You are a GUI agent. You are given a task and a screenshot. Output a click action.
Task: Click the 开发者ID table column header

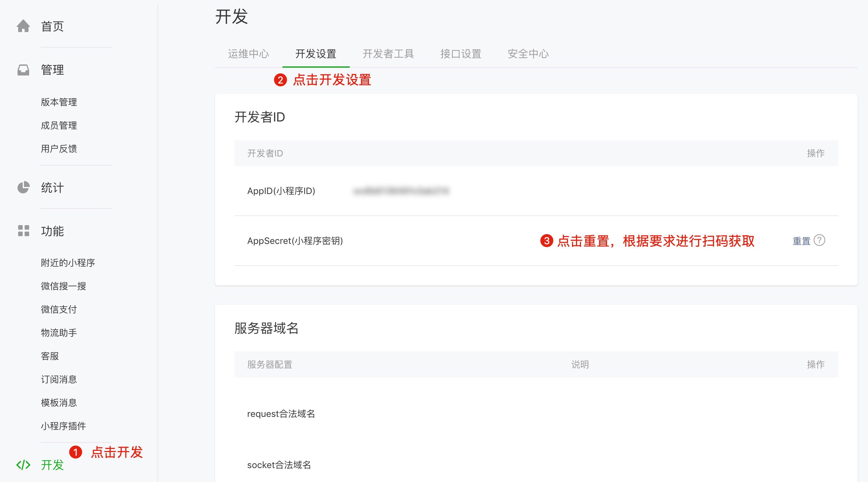(x=265, y=153)
